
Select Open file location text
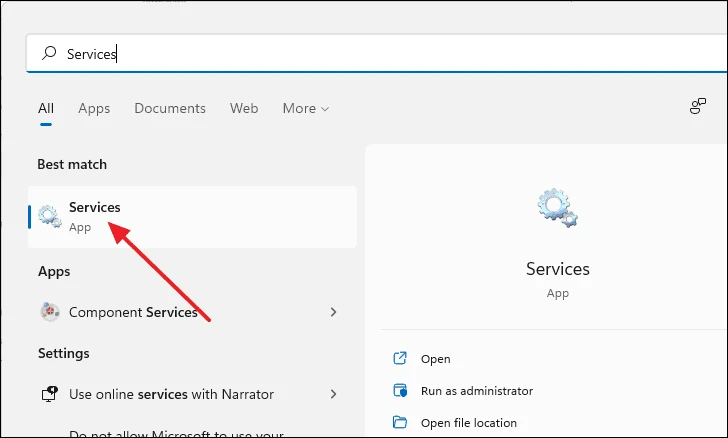(x=468, y=423)
